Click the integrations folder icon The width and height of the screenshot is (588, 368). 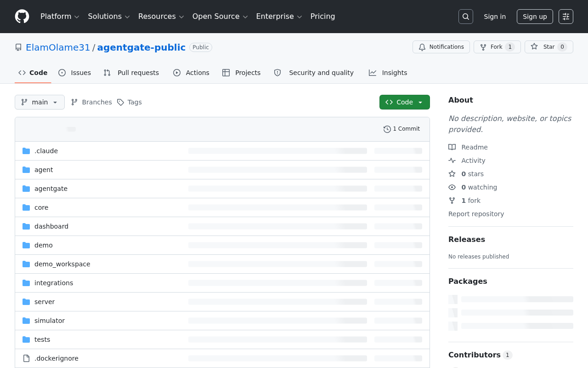[x=26, y=283]
